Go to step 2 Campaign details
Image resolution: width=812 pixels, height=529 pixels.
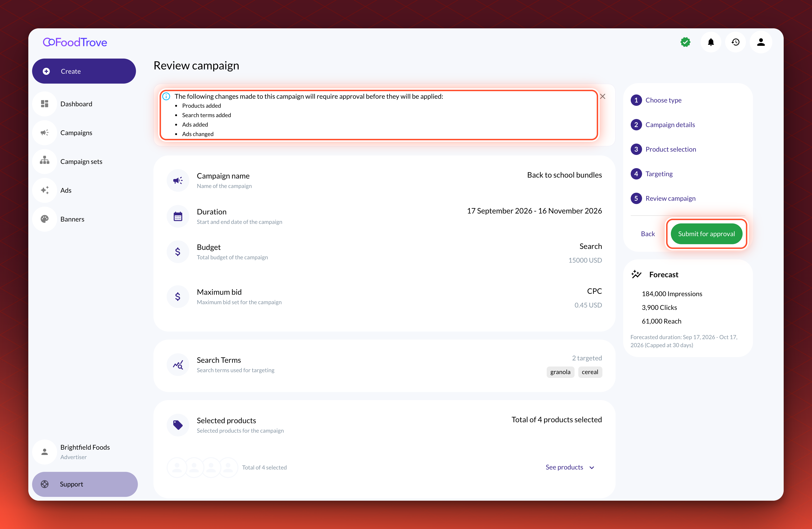point(663,125)
